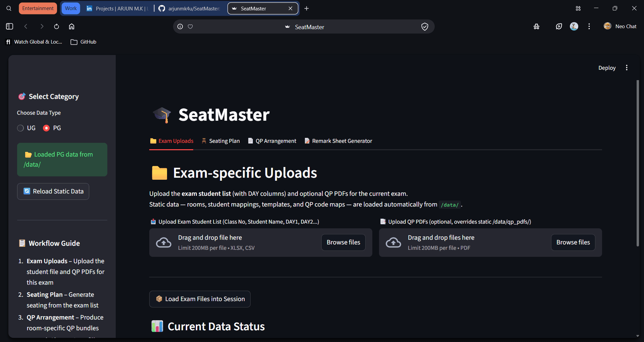Click the 'Loaded PG data from /data/' message
The height and width of the screenshot is (342, 644).
pyautogui.click(x=62, y=160)
